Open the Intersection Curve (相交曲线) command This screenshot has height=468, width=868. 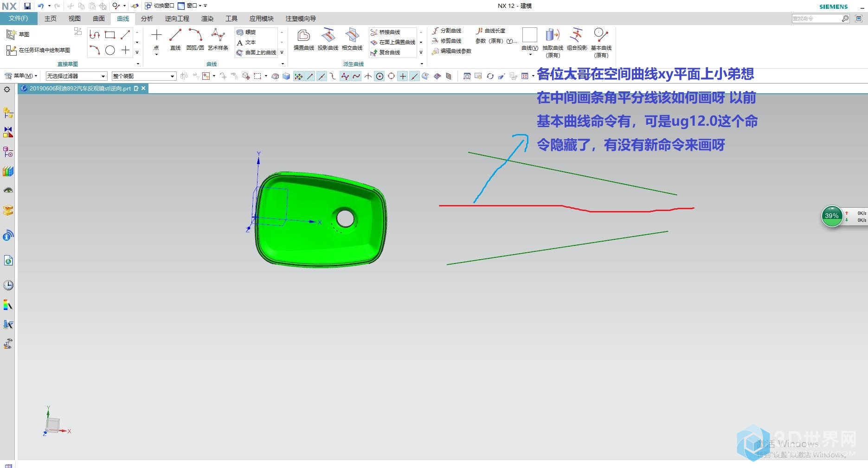click(352, 39)
